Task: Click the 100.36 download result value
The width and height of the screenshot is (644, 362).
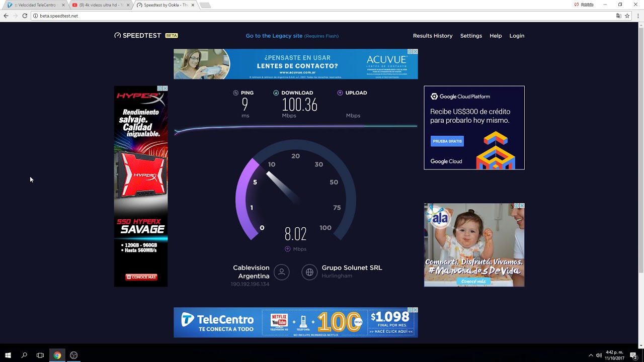Action: (299, 105)
